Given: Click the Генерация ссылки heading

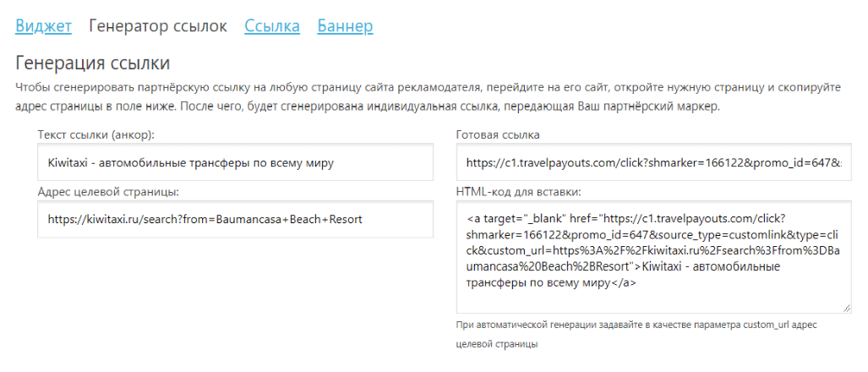Looking at the screenshot, I should pyautogui.click(x=93, y=63).
